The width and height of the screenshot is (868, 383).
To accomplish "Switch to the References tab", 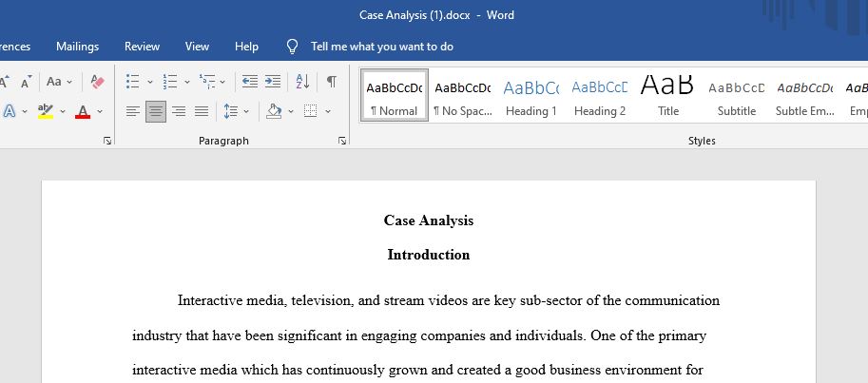I will coord(15,47).
